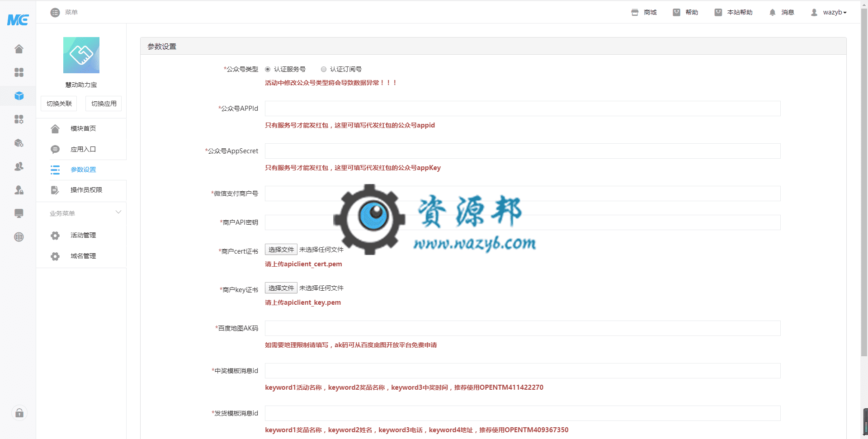Click the 域名管理 gear icon
The width and height of the screenshot is (868, 439).
coord(55,256)
